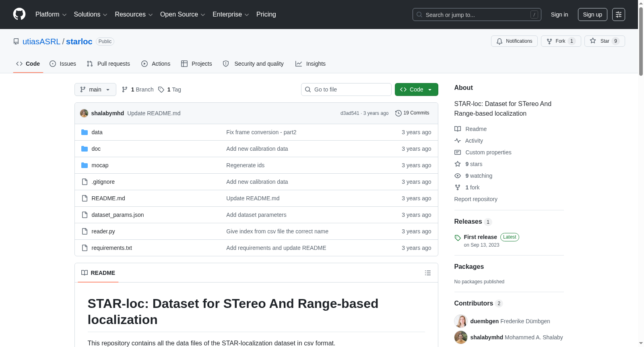Open the main branch selector dropdown
Screen dimensions: 644x347
[x=95, y=89]
